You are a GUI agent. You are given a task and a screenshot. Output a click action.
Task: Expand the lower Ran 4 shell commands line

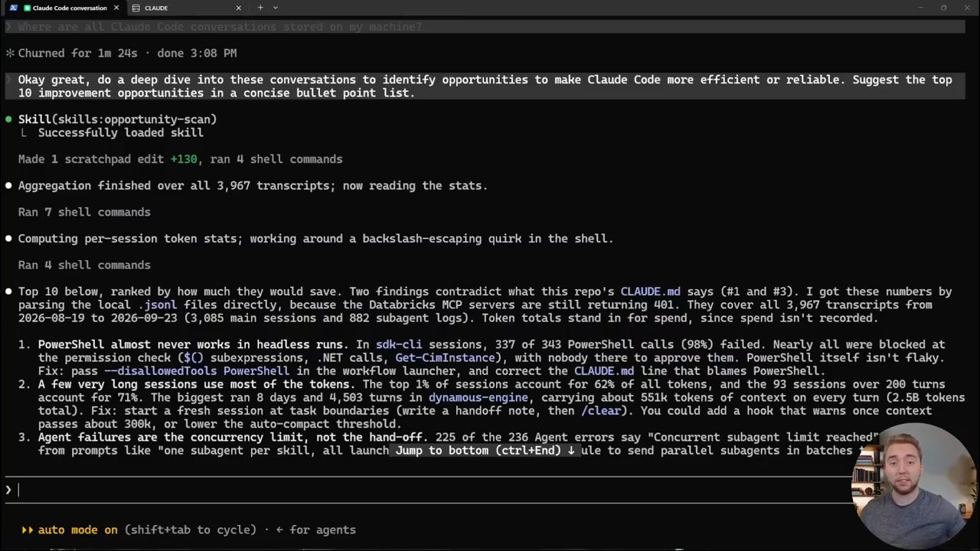click(x=84, y=265)
